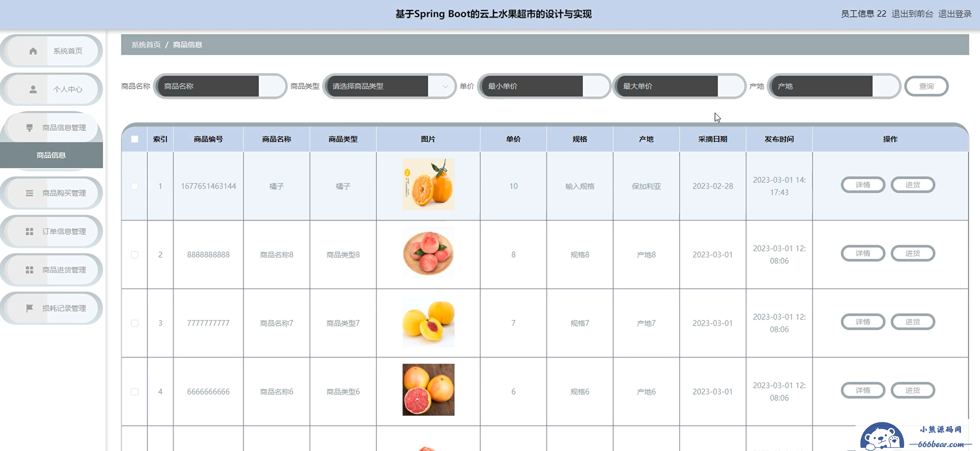Expand 损耗记录管理 sidebar menu
The image size is (980, 451).
click(51, 309)
